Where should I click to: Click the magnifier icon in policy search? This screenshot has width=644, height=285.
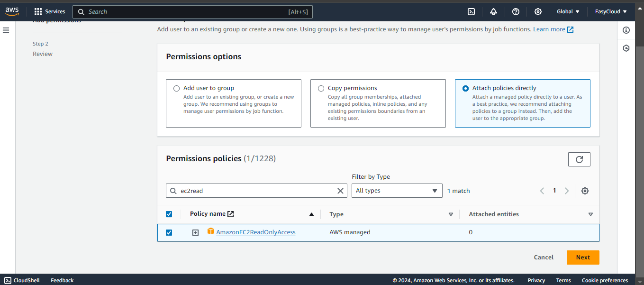coord(173,191)
